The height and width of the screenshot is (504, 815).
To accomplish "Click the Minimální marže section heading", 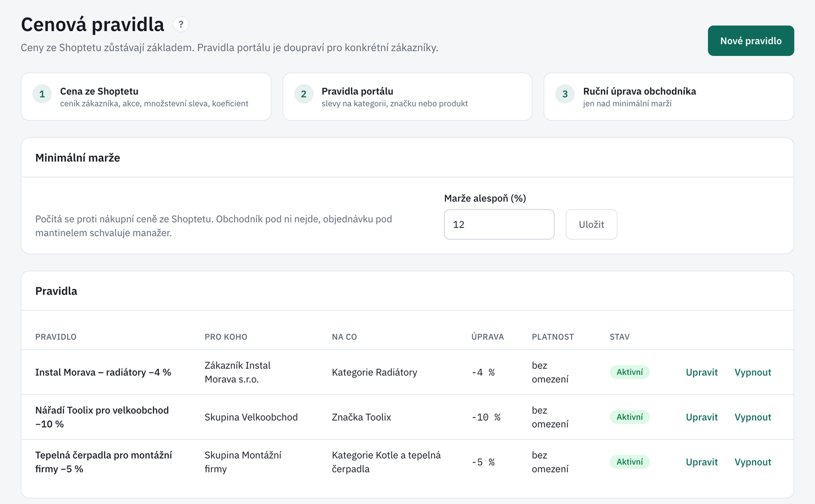I will pyautogui.click(x=78, y=158).
